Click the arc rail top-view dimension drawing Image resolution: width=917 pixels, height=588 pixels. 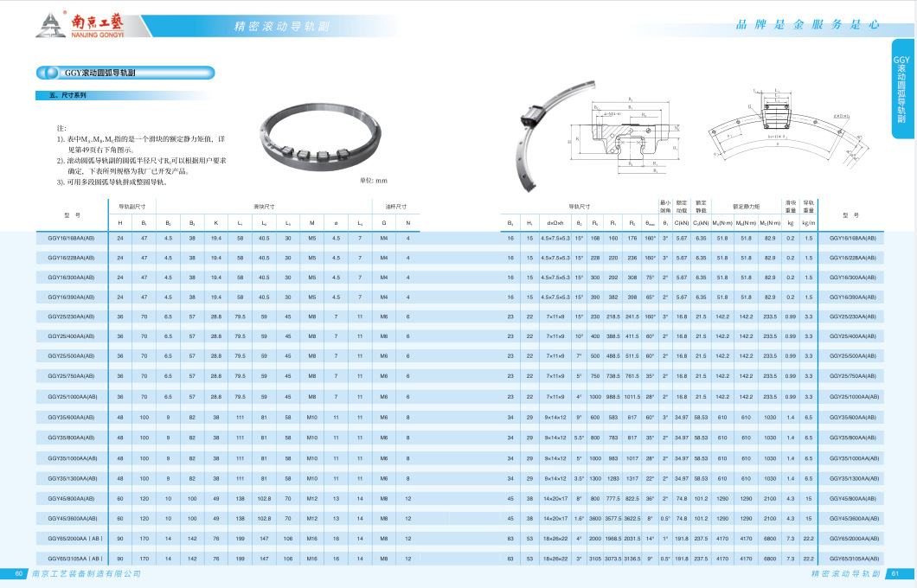pyautogui.click(x=790, y=127)
